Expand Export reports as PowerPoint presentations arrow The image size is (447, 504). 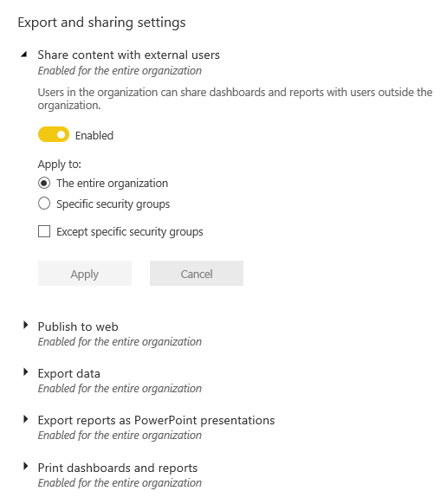coord(26,419)
